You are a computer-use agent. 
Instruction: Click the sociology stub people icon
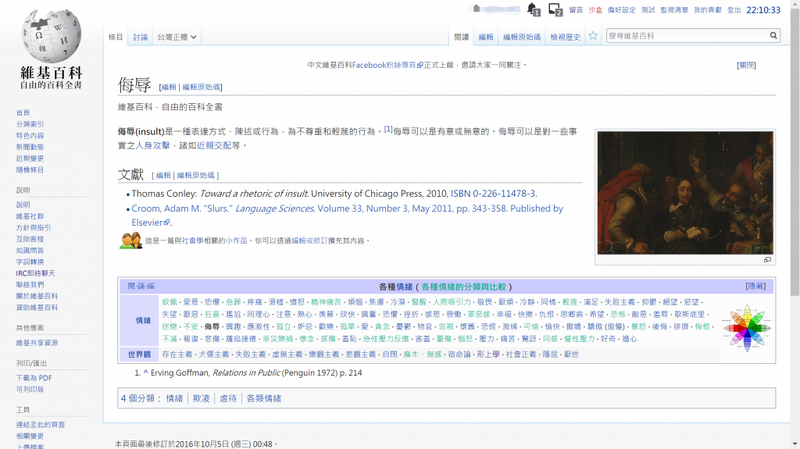click(x=131, y=240)
